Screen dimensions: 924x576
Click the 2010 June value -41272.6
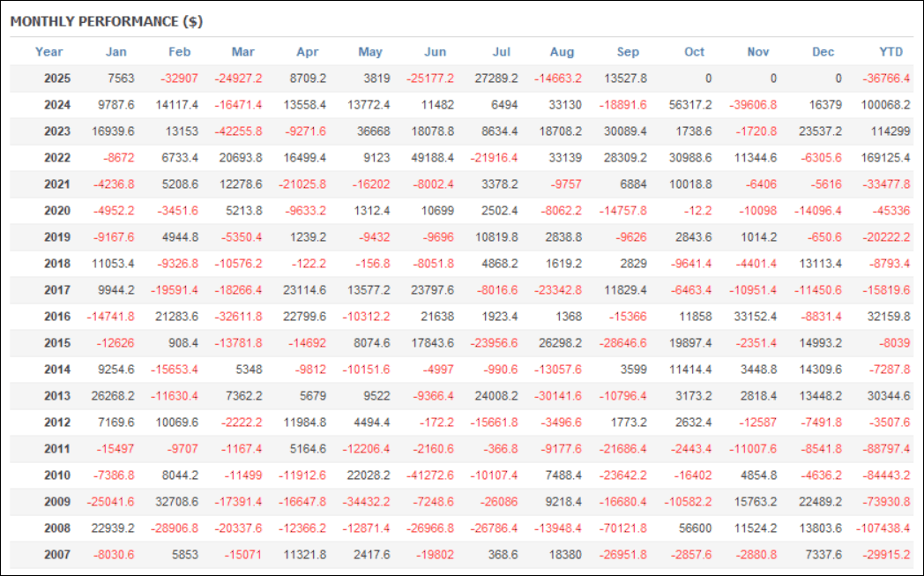pyautogui.click(x=429, y=475)
